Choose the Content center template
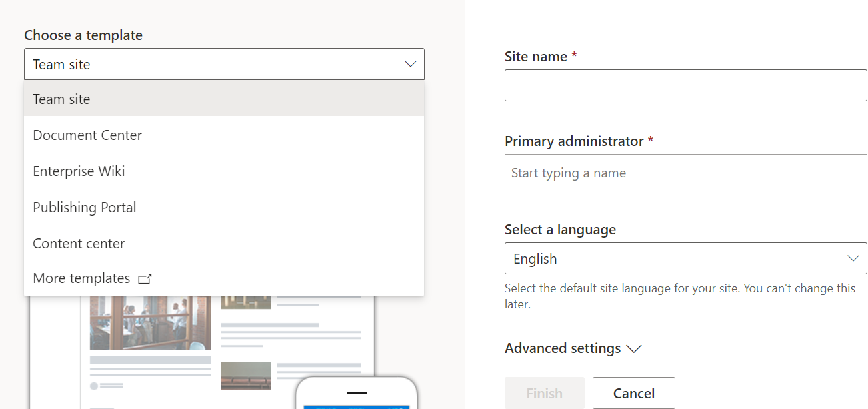868x409 pixels. point(224,244)
